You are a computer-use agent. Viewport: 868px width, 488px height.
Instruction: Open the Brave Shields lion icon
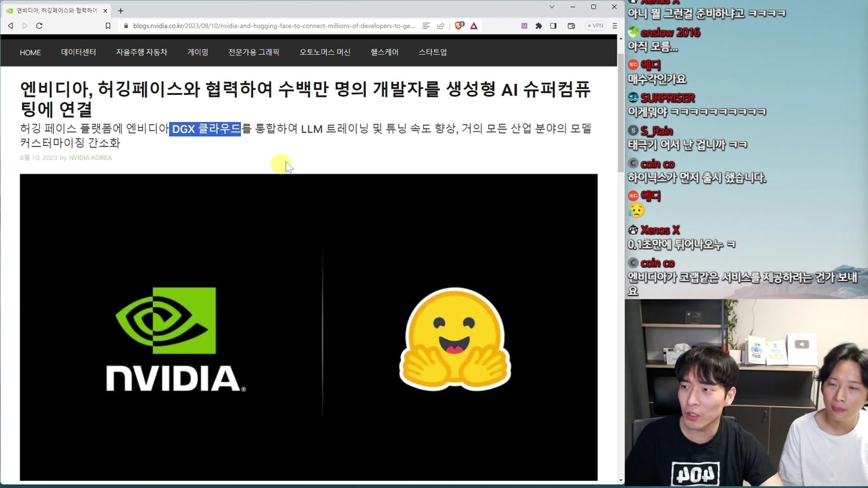click(459, 26)
